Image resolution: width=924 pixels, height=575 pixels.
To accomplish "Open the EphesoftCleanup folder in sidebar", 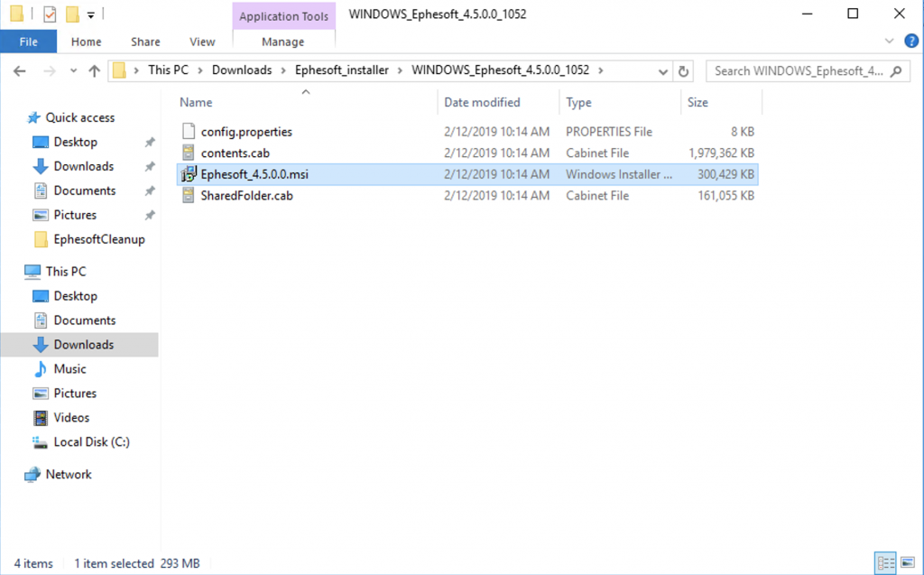I will (99, 239).
